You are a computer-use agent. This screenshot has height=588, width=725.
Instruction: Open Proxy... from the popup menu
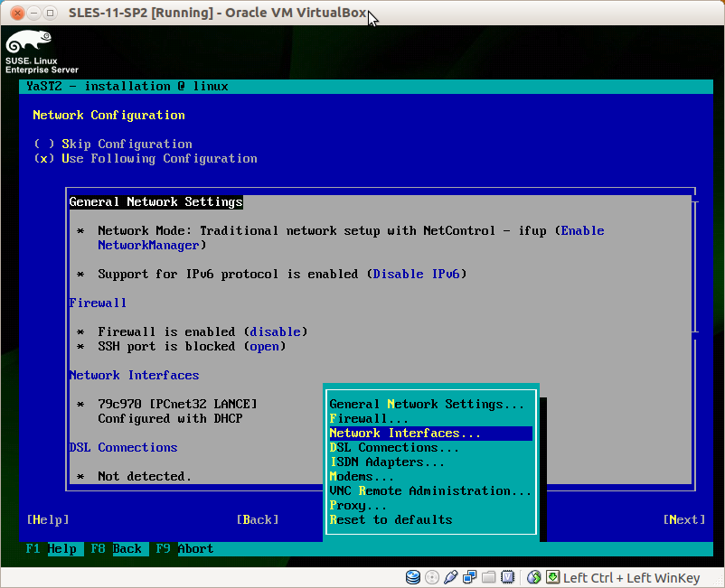[x=430, y=505]
